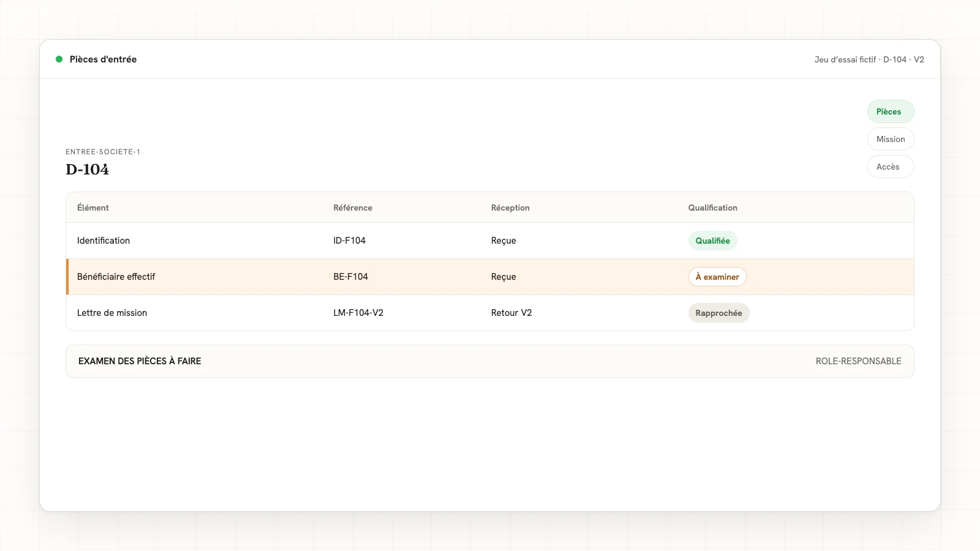
Task: Click the EXAMEN DES PIÈCES À FAIRE banner
Action: (x=490, y=361)
